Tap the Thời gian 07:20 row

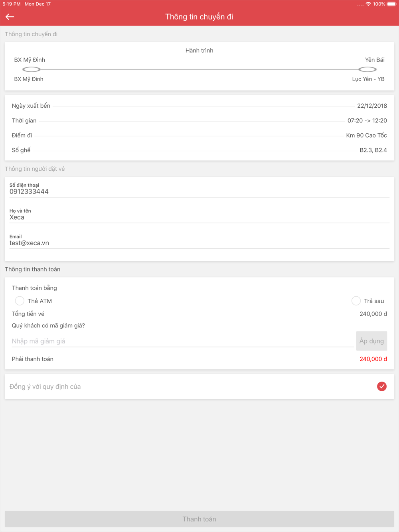(199, 120)
